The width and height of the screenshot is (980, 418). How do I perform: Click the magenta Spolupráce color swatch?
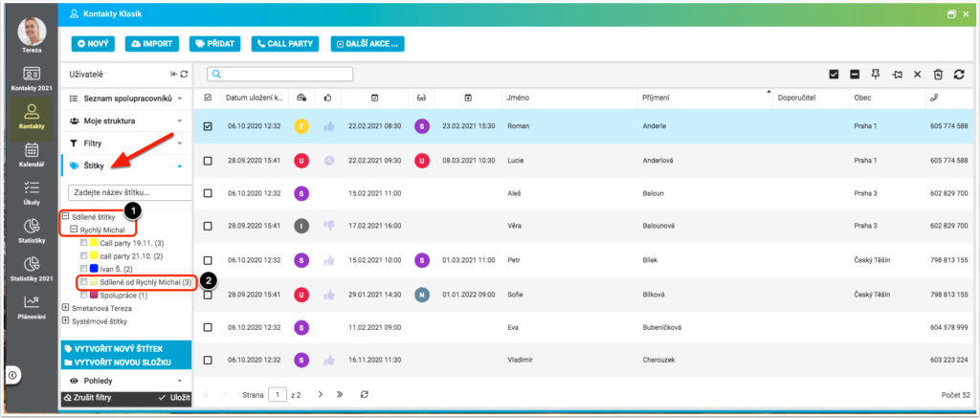coord(94,296)
